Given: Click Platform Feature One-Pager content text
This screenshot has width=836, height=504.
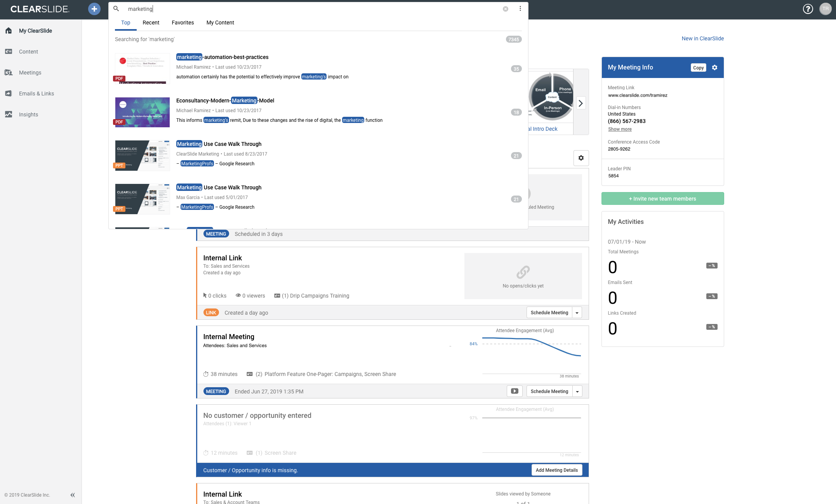Looking at the screenshot, I should pyautogui.click(x=330, y=374).
